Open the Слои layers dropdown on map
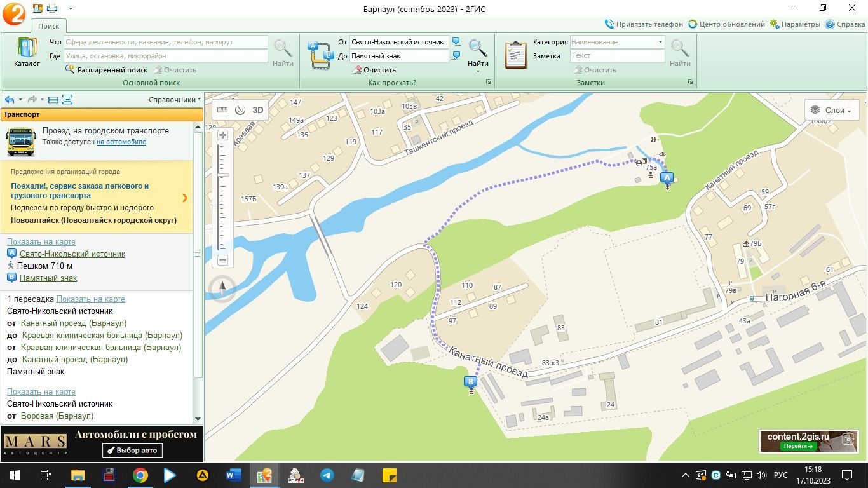Image resolution: width=868 pixels, height=488 pixels. [x=832, y=110]
